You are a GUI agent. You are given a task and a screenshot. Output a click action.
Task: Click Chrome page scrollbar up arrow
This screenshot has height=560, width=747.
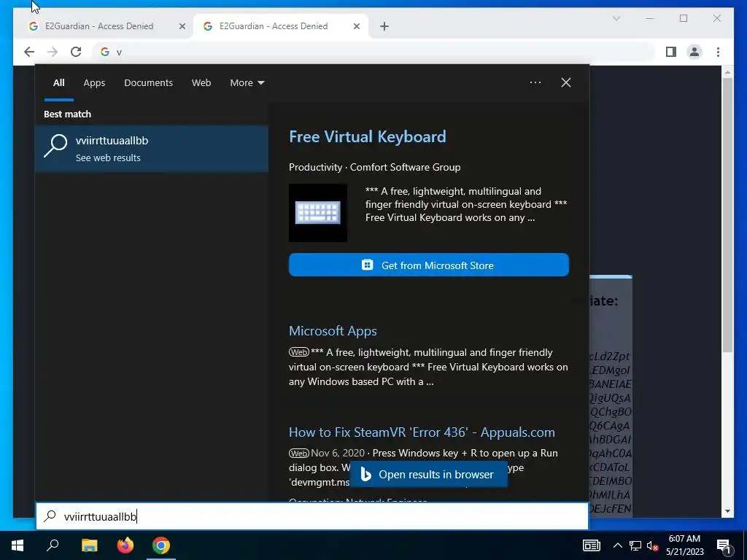coord(727,72)
